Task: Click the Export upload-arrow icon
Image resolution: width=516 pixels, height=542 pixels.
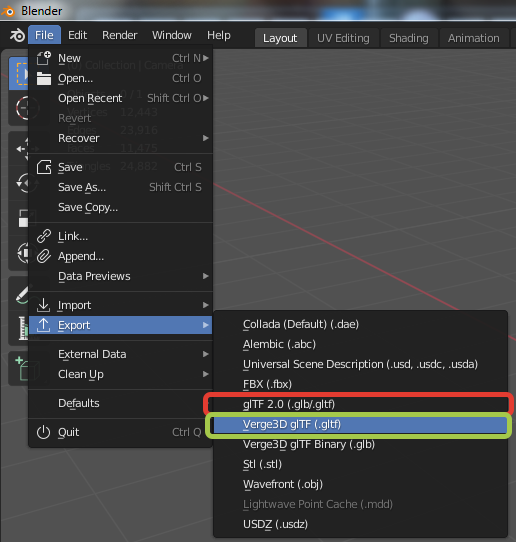Action: (44, 325)
